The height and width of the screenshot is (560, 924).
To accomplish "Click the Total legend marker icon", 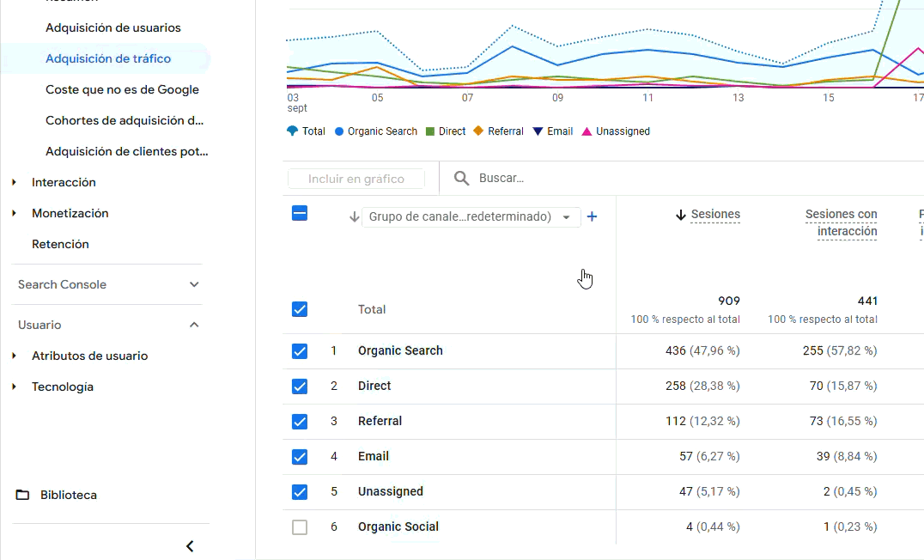I will 292,131.
